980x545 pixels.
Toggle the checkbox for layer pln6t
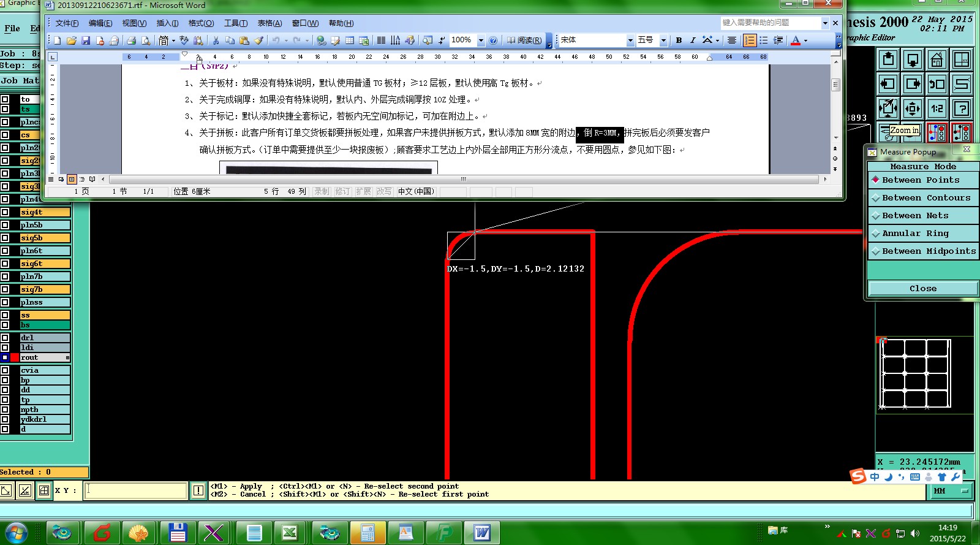5,251
